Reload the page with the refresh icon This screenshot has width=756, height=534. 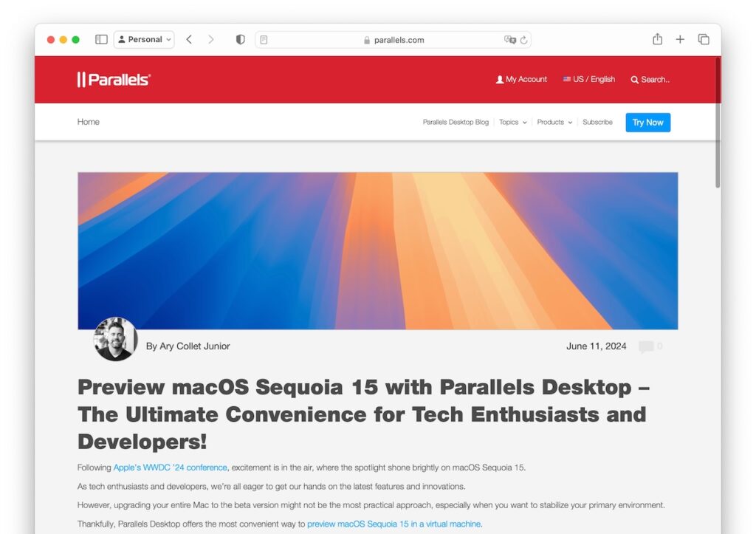523,40
